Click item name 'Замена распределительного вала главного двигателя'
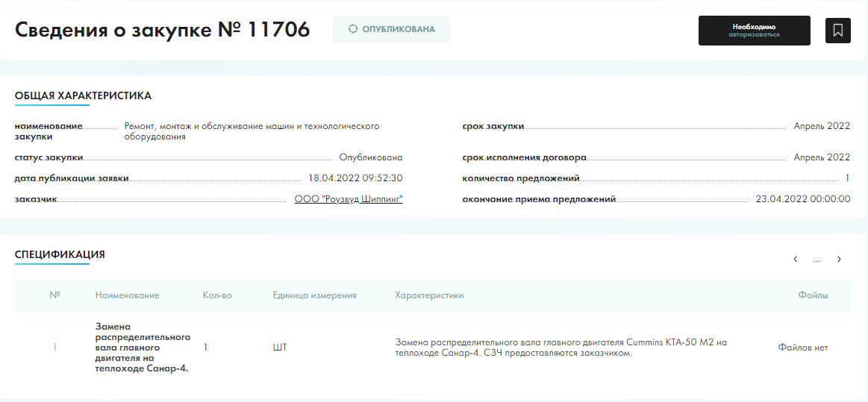The image size is (868, 402). 143,348
